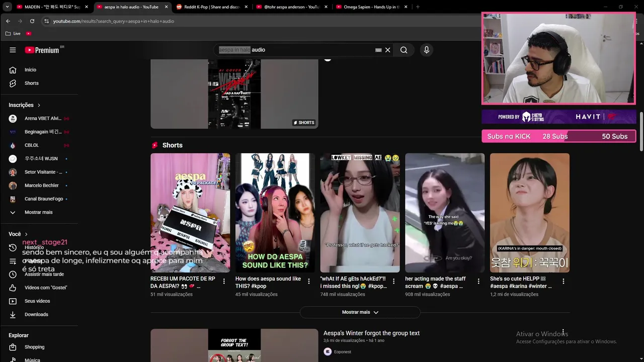Open a new browser tab
This screenshot has height=362, width=644.
pos(418,7)
